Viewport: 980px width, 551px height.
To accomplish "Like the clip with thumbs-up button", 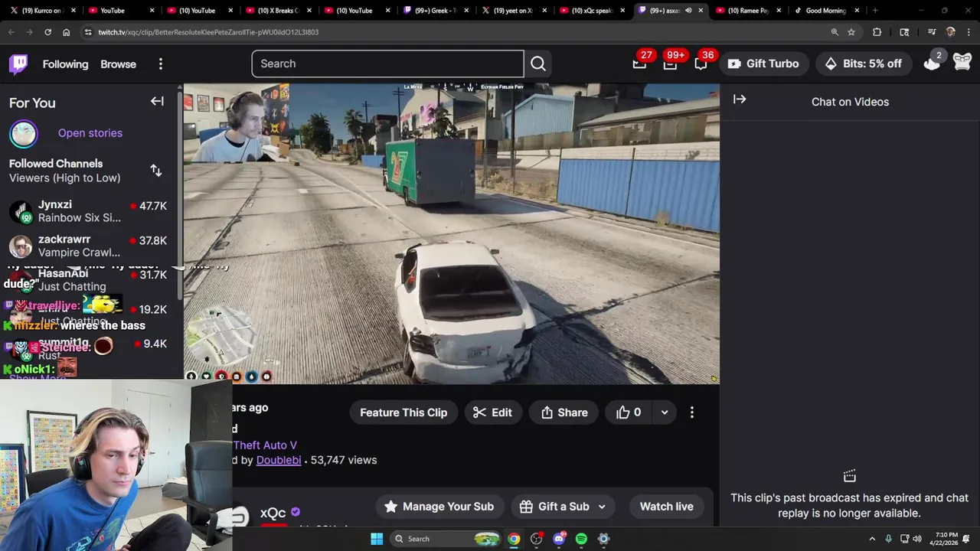I will [x=629, y=412].
